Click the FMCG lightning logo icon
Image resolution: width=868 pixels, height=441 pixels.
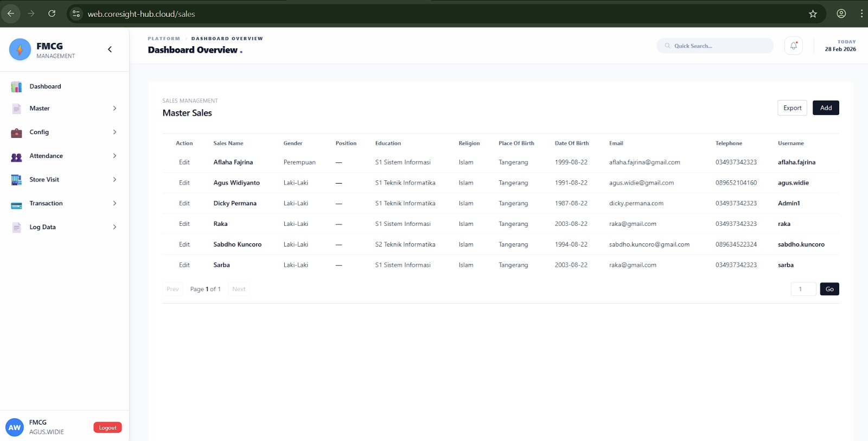pyautogui.click(x=20, y=49)
